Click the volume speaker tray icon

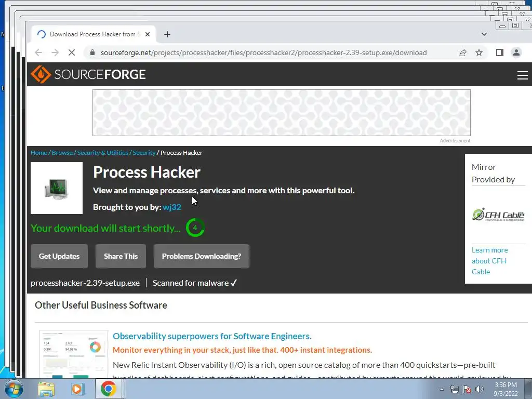click(x=480, y=390)
